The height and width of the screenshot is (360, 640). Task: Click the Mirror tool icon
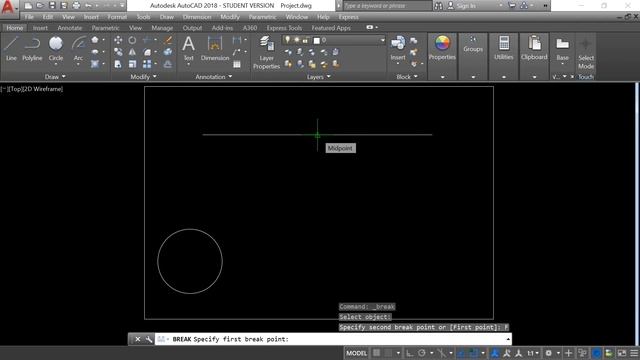(132, 52)
